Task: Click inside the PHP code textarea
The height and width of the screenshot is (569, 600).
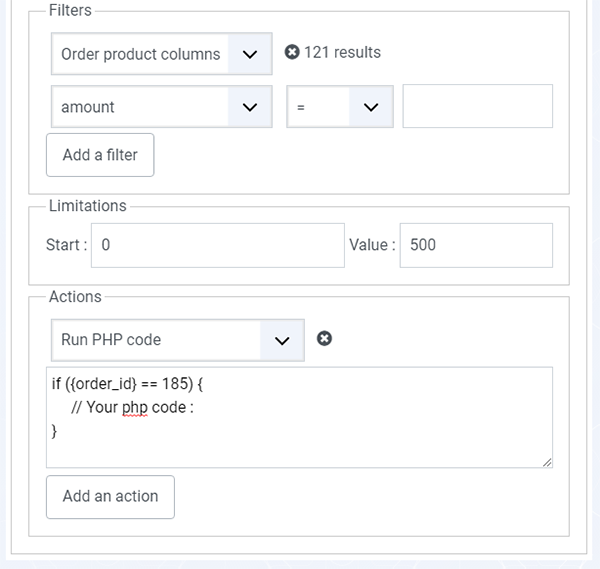Action: coord(300,417)
